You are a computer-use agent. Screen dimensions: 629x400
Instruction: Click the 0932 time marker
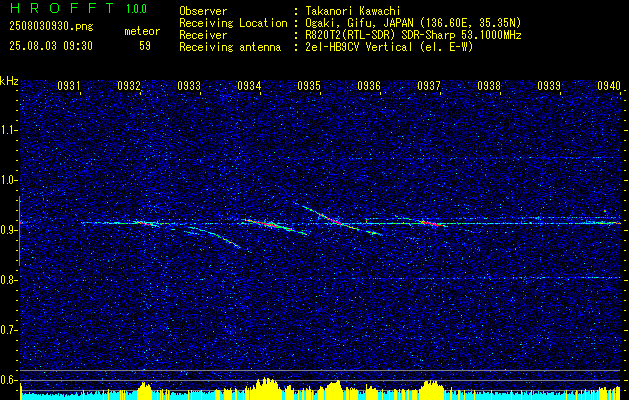[129, 85]
